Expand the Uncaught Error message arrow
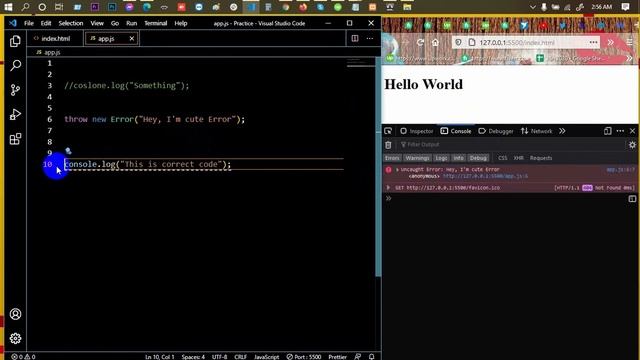640x360 pixels. 397,169
